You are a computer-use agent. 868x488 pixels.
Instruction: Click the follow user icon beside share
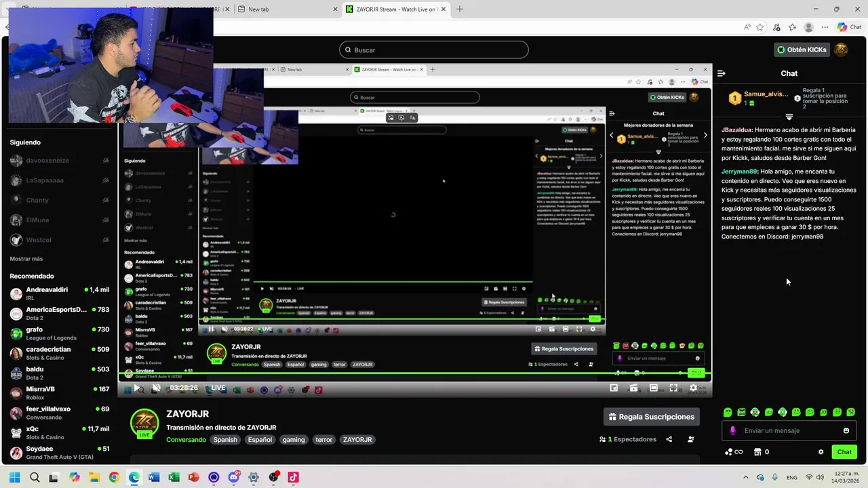click(x=690, y=439)
